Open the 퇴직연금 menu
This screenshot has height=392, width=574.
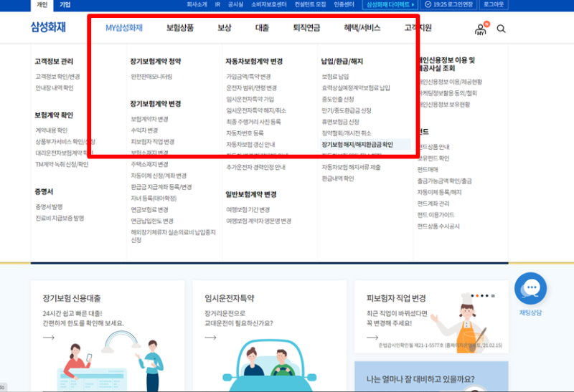coord(306,28)
